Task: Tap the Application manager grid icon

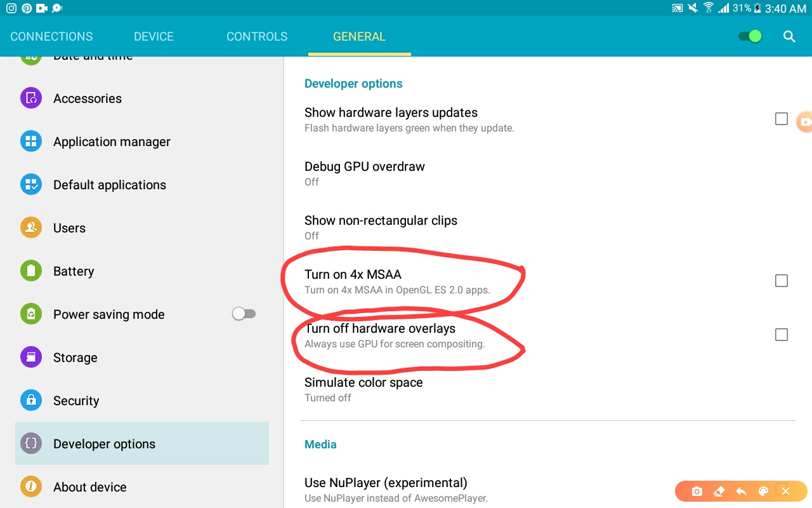Action: coord(31,142)
